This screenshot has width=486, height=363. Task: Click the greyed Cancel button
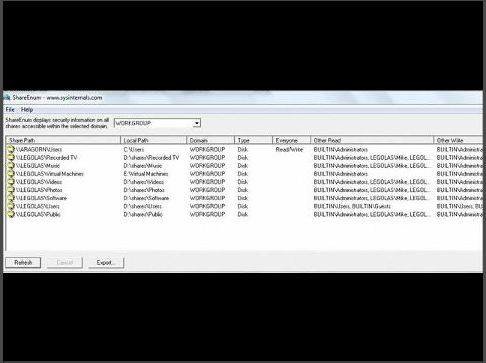pos(65,263)
